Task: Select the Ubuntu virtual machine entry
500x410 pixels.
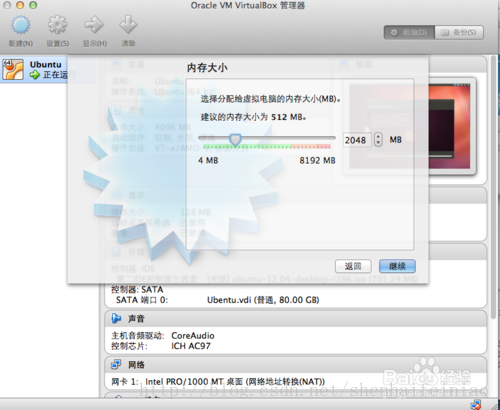Action: 47,70
